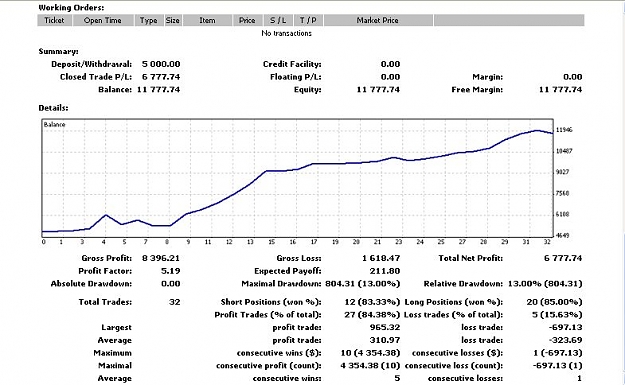Click largest loss trade value -697.13
Screen dimensions: 625x385
(x=566, y=328)
